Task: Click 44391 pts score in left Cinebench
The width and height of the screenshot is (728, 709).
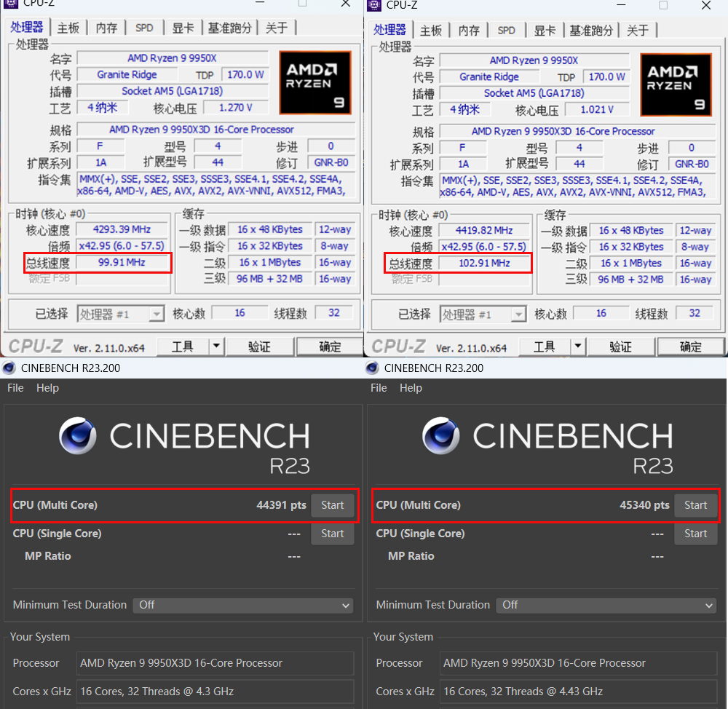Action: point(281,505)
